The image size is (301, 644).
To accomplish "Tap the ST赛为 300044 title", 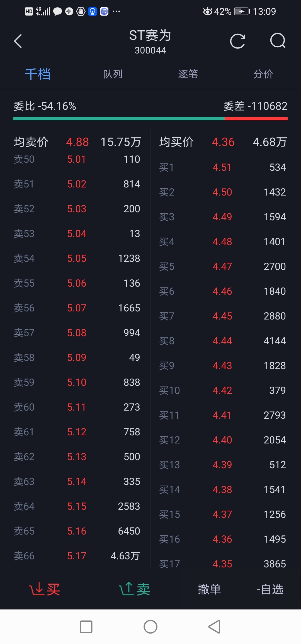I will 150,42.
